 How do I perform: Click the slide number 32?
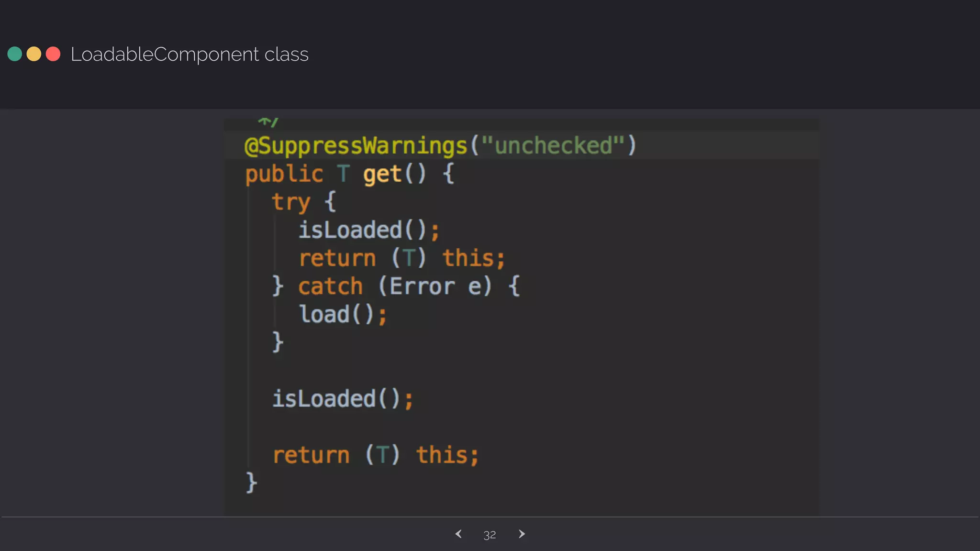coord(490,535)
